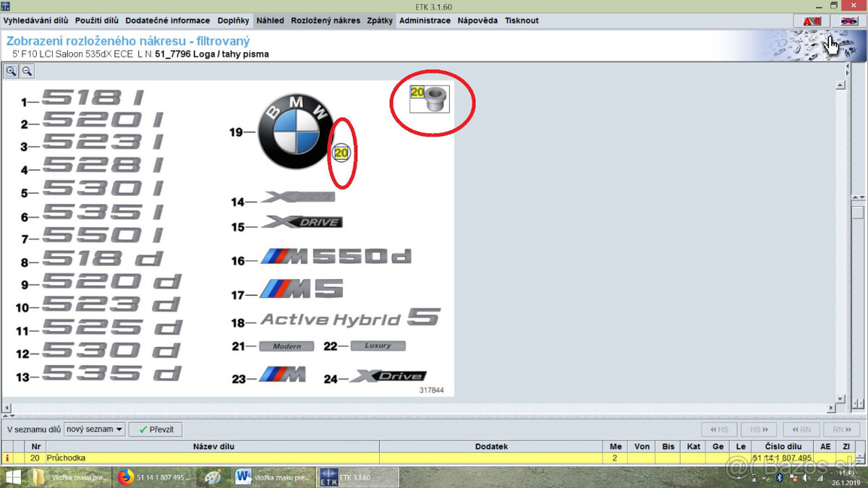This screenshot has width=868, height=488.
Task: Click the ETK application icon in the title bar
Action: pos(7,6)
